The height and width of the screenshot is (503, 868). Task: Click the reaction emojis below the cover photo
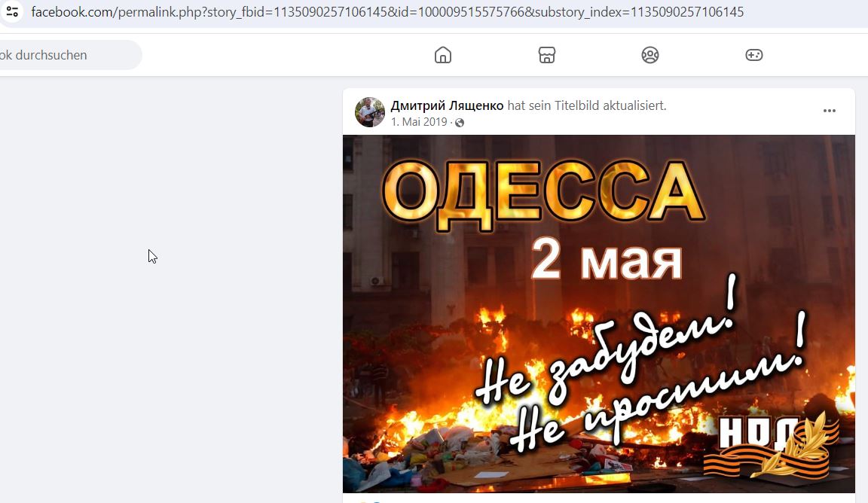368,501
